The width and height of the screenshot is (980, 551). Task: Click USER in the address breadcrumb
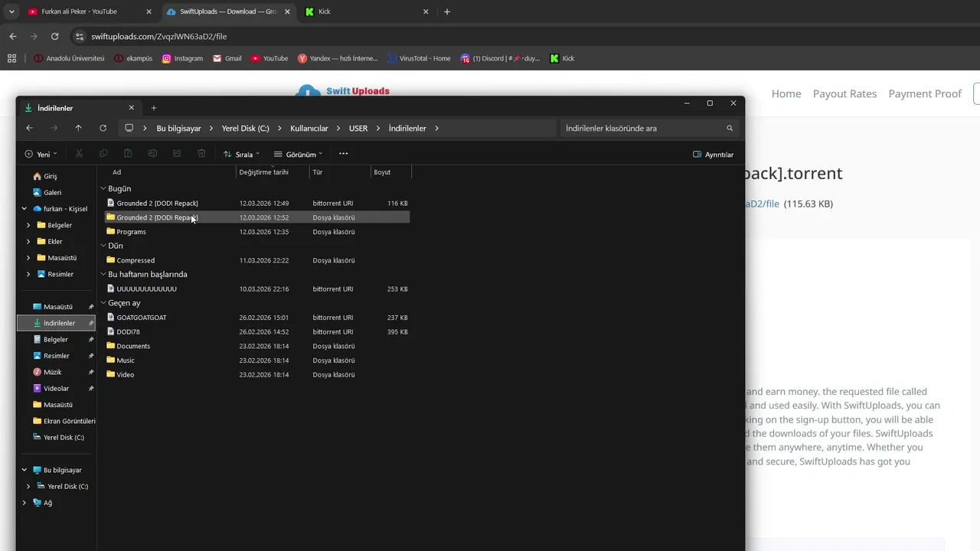tap(358, 128)
